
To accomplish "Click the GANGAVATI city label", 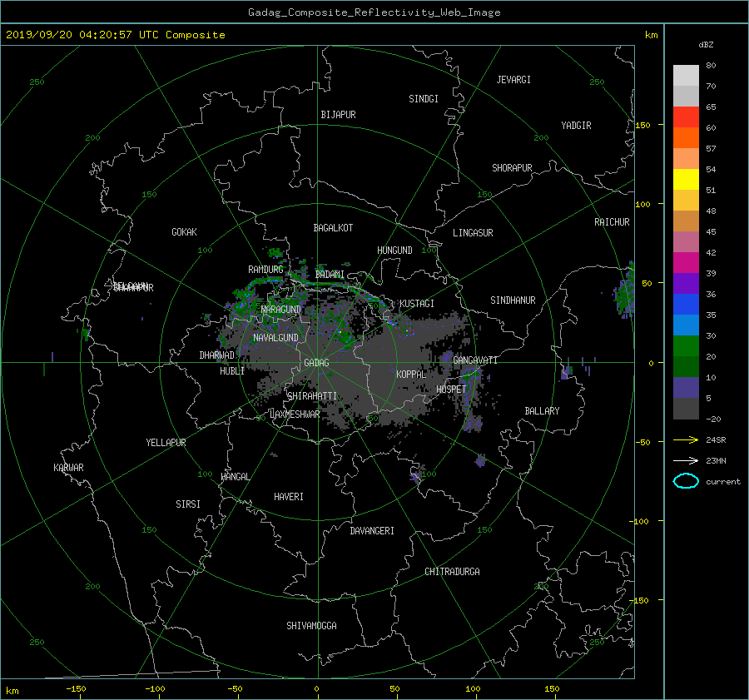I will (475, 360).
